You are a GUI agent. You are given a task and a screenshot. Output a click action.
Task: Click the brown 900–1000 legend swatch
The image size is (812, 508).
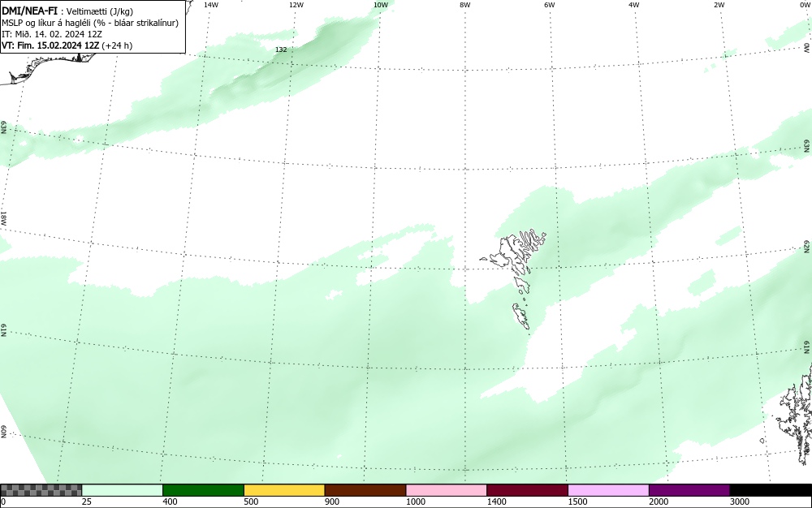[x=365, y=490]
